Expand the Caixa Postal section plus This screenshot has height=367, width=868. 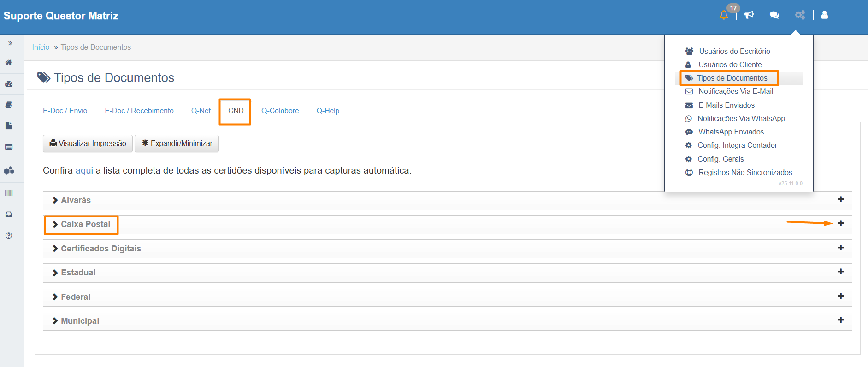point(841,223)
